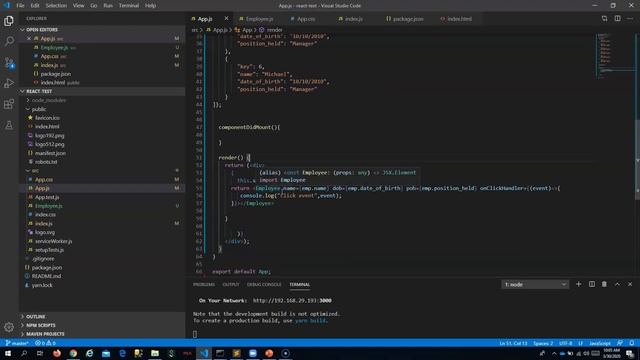Show the Debug Console panel tab
The height and width of the screenshot is (360, 640).
tap(264, 284)
